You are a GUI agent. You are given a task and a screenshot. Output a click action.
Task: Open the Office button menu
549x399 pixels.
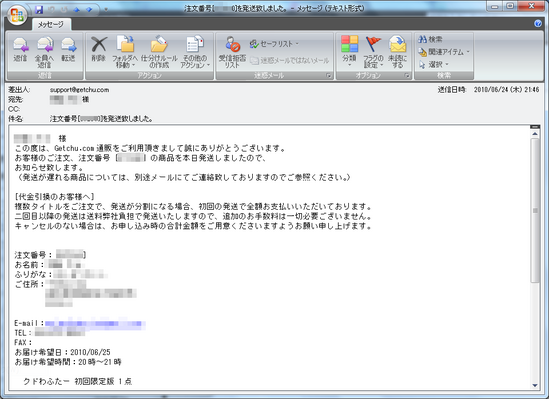pos(17,15)
